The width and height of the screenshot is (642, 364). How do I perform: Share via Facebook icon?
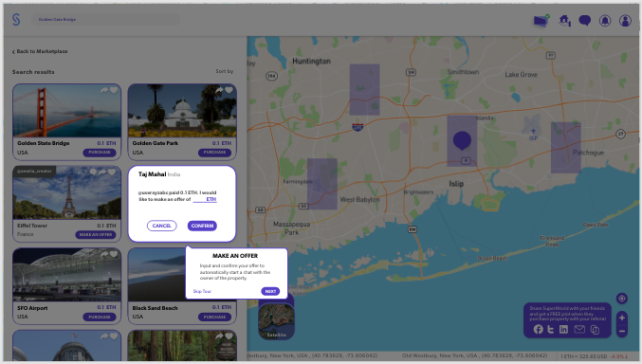539,330
